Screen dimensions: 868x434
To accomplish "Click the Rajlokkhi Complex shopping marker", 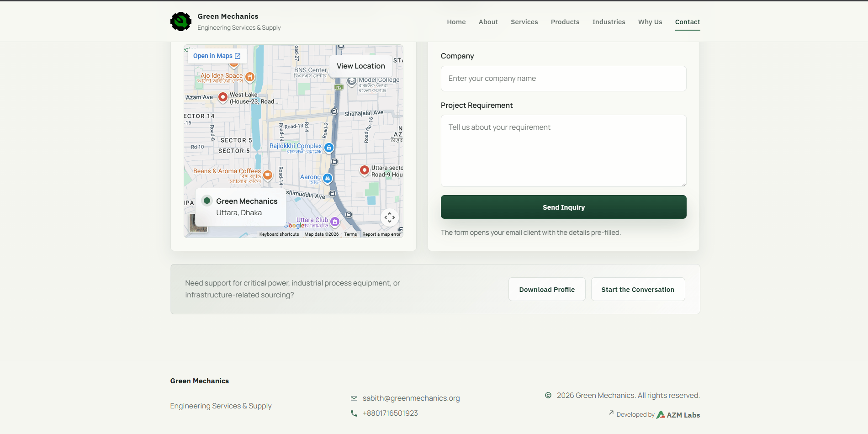I will (x=329, y=148).
